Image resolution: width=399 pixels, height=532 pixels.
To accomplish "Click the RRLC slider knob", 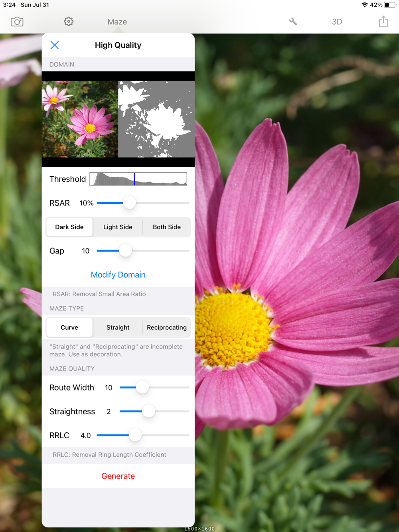I will (135, 435).
